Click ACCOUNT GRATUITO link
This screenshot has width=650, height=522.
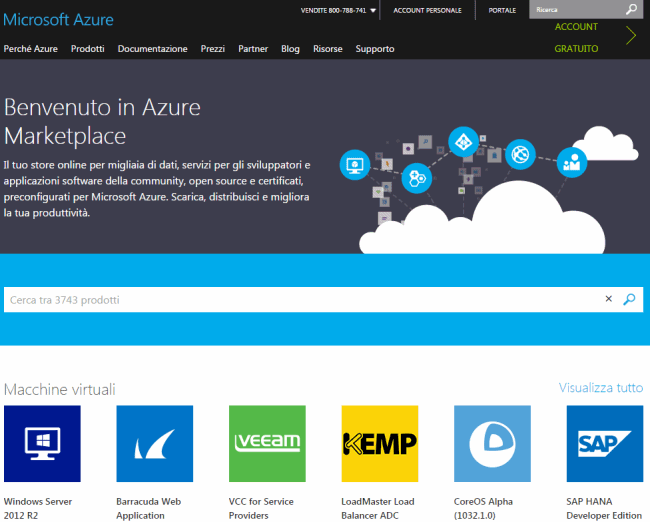[x=576, y=37]
